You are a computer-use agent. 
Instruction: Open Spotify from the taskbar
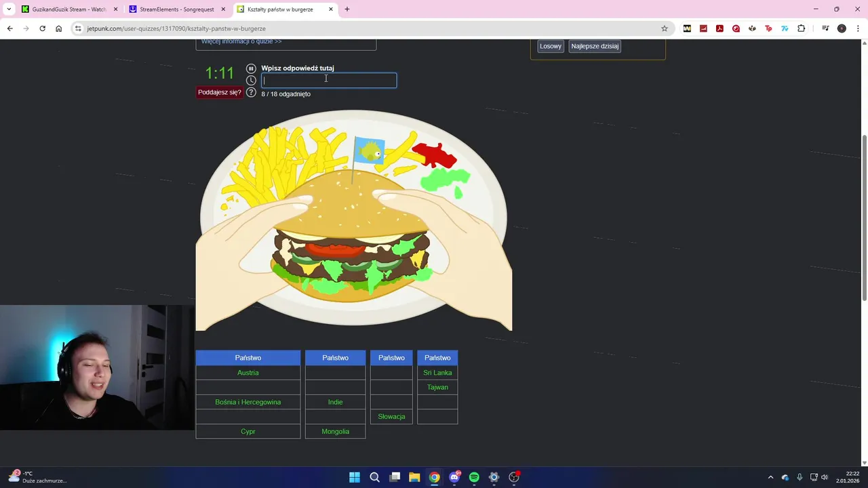[x=474, y=477]
